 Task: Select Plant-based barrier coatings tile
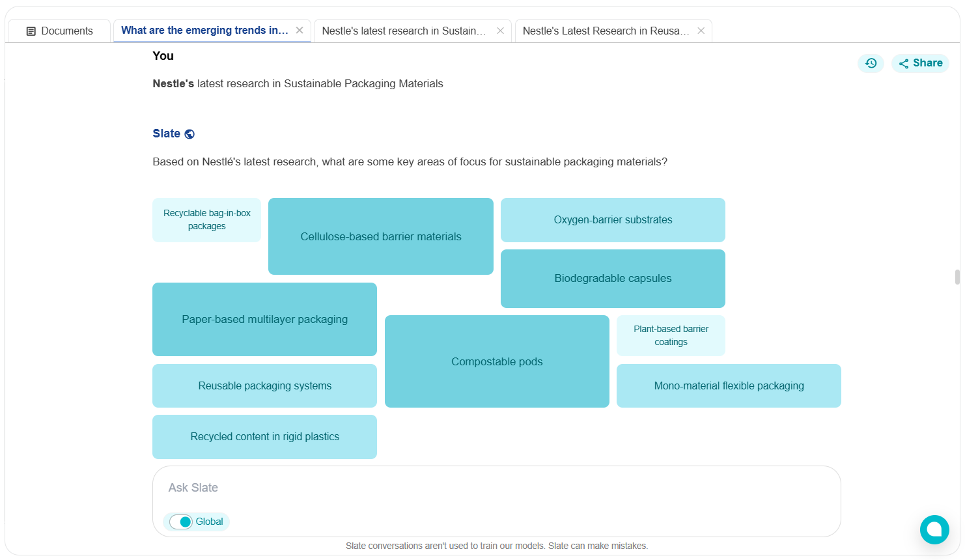pos(671,335)
